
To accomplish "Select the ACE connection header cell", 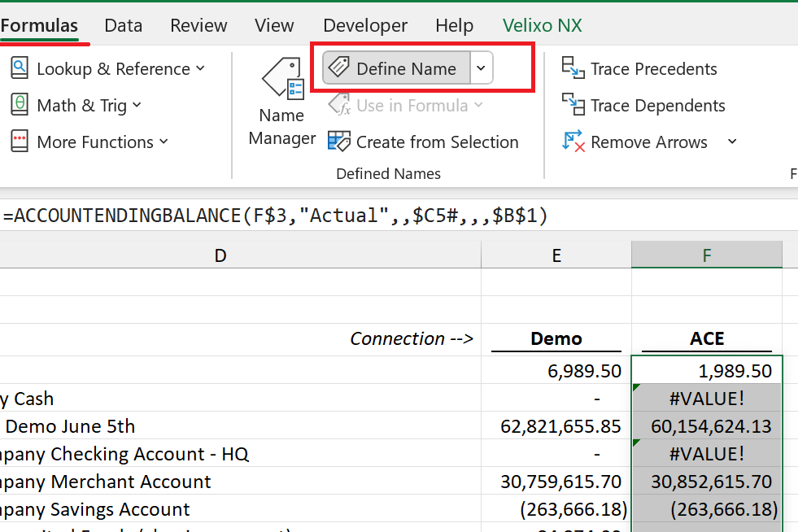I will pyautogui.click(x=707, y=339).
